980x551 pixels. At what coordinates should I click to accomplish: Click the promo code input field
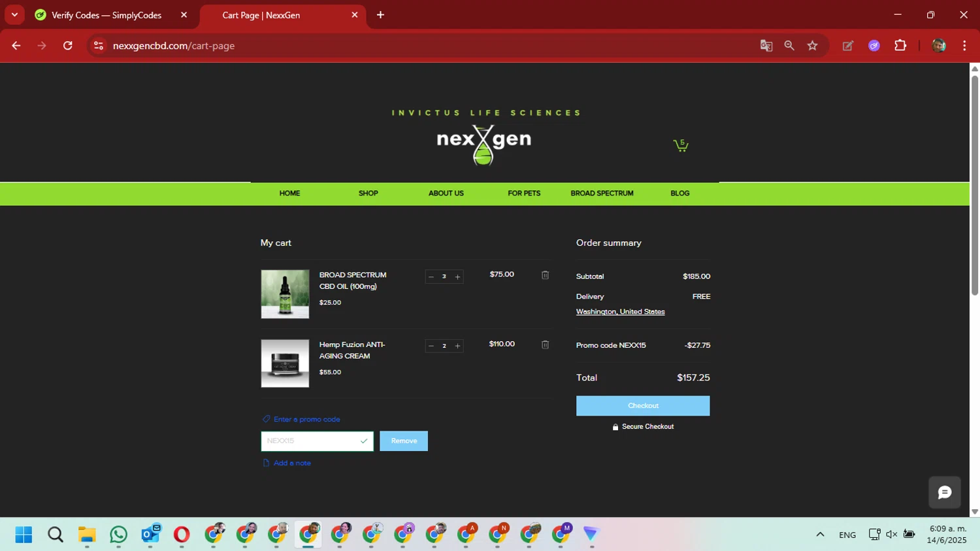[x=317, y=441]
